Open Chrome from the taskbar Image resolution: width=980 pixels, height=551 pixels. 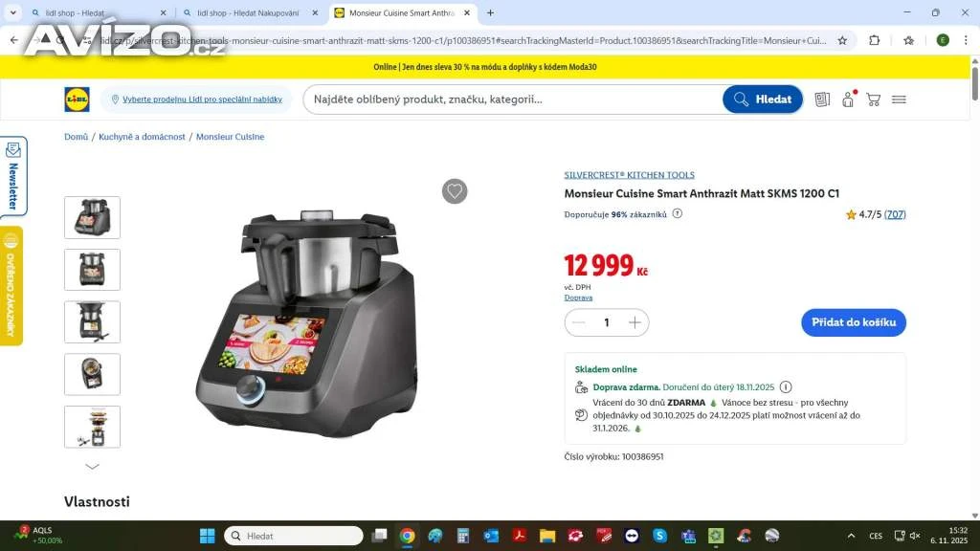[407, 536]
